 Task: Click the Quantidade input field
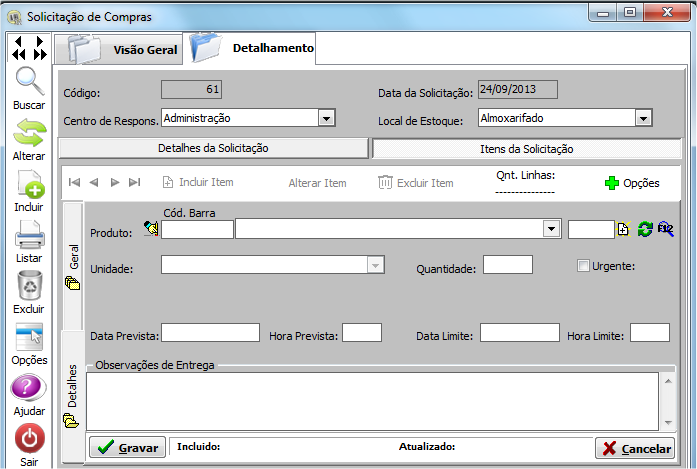(x=507, y=265)
